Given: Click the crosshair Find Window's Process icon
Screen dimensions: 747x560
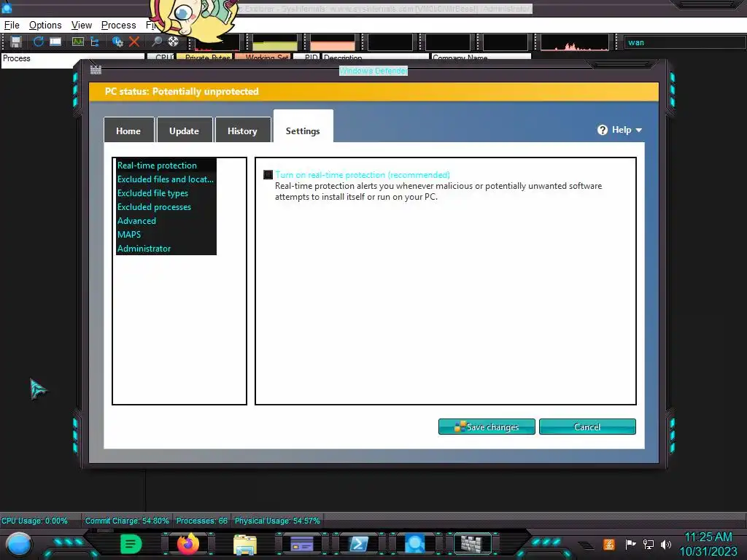Looking at the screenshot, I should click(173, 42).
